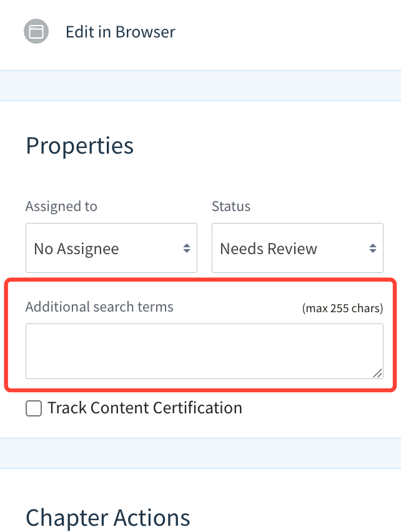Click the Chapter Actions section heading
The width and height of the screenshot is (401, 532).
pos(107,518)
